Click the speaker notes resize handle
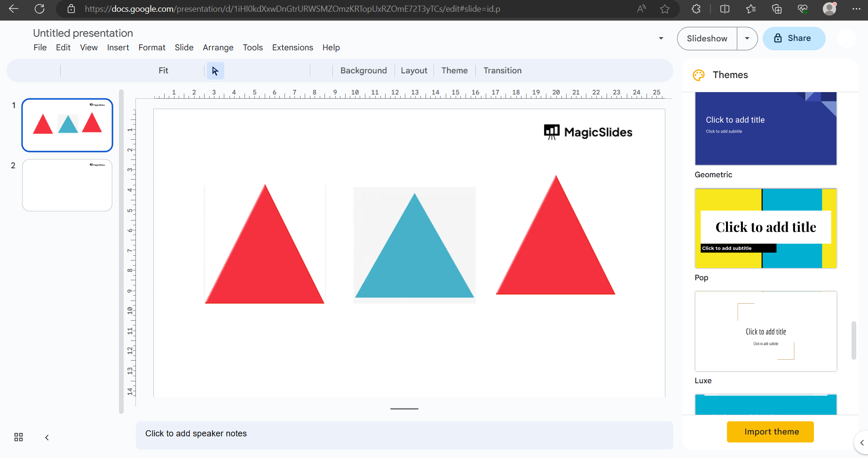This screenshot has width=868, height=458. point(404,409)
